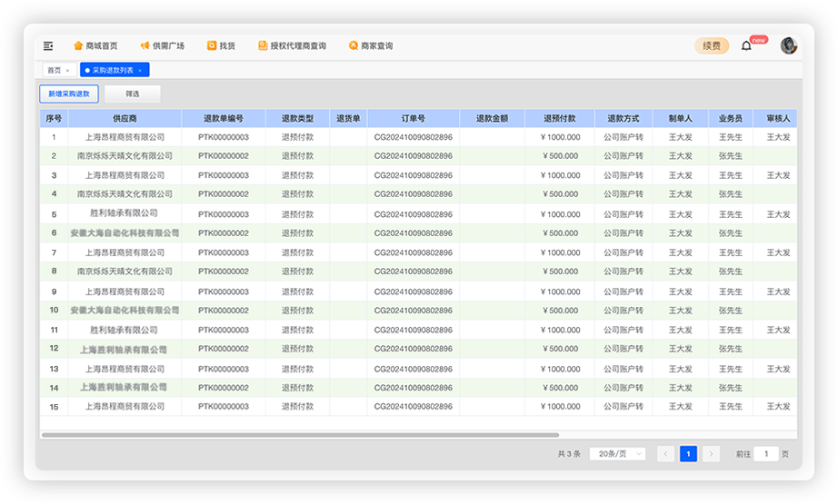Click the 退款方式 column header
Image resolution: width=838 pixels, height=504 pixels.
tap(624, 119)
